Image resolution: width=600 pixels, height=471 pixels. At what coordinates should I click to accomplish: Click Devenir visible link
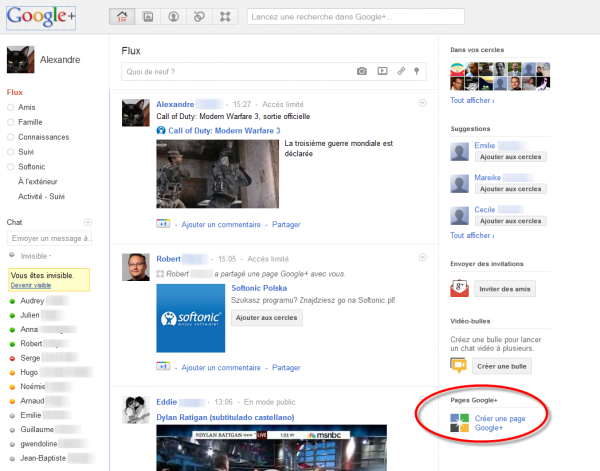tap(31, 285)
